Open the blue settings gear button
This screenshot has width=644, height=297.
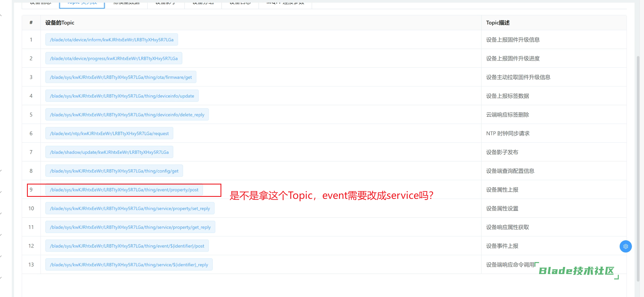click(625, 246)
